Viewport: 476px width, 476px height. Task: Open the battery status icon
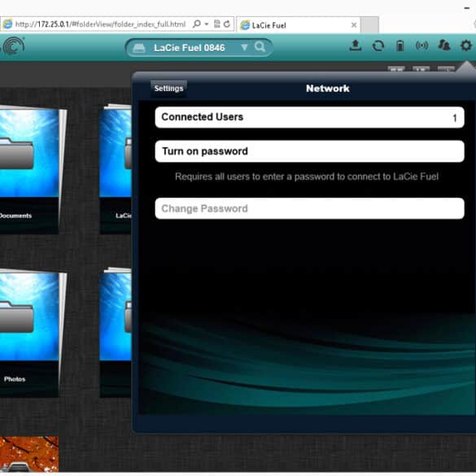pos(400,46)
